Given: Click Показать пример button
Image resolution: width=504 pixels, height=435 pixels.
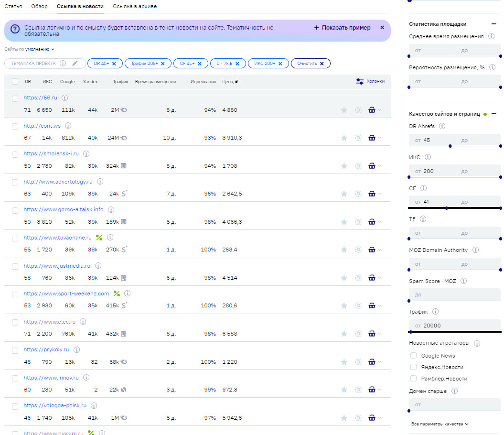Looking at the screenshot, I should pyautogui.click(x=342, y=28).
